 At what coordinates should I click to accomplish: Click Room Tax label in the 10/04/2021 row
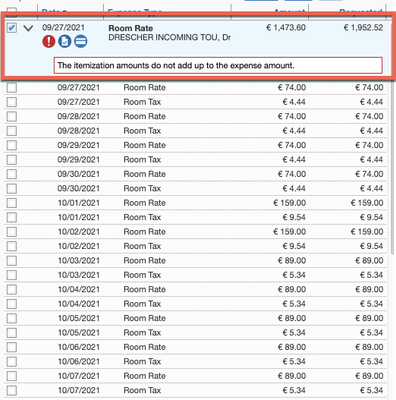click(142, 304)
